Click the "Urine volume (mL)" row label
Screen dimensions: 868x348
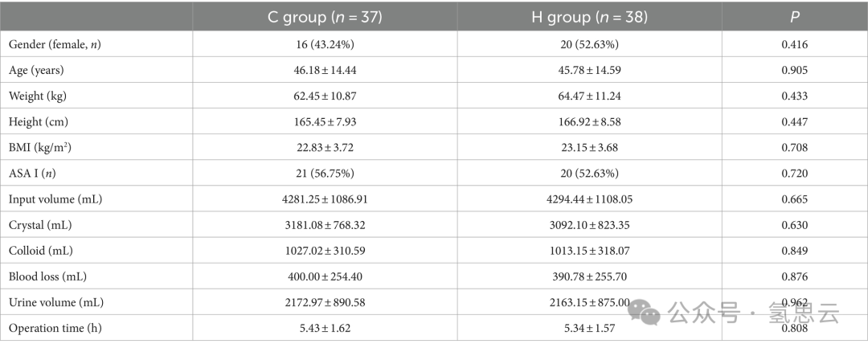55,302
